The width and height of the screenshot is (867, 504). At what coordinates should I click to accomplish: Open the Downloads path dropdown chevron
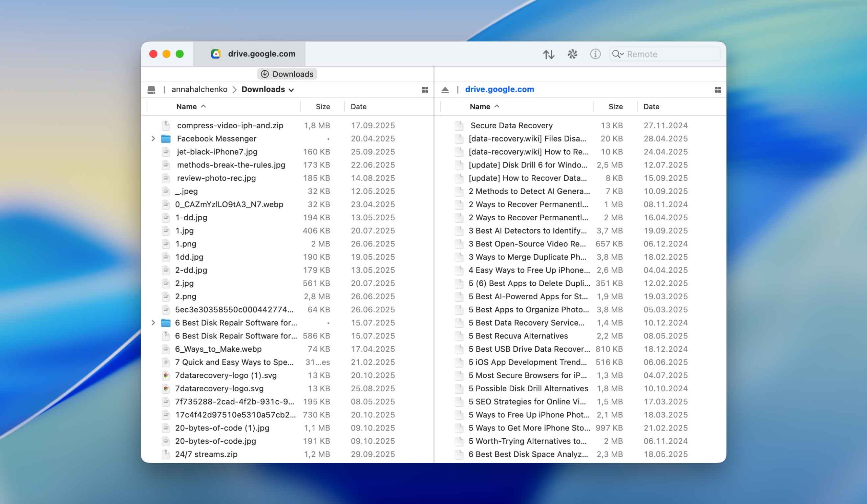coord(291,90)
